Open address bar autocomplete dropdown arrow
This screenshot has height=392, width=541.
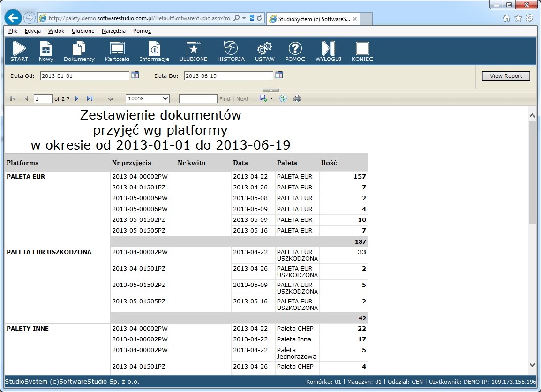pos(244,18)
